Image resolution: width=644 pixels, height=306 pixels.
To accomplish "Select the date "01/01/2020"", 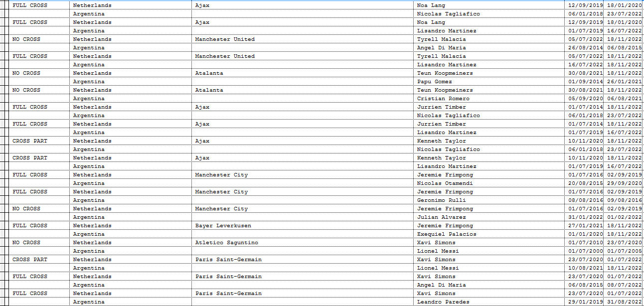I will click(586, 234).
